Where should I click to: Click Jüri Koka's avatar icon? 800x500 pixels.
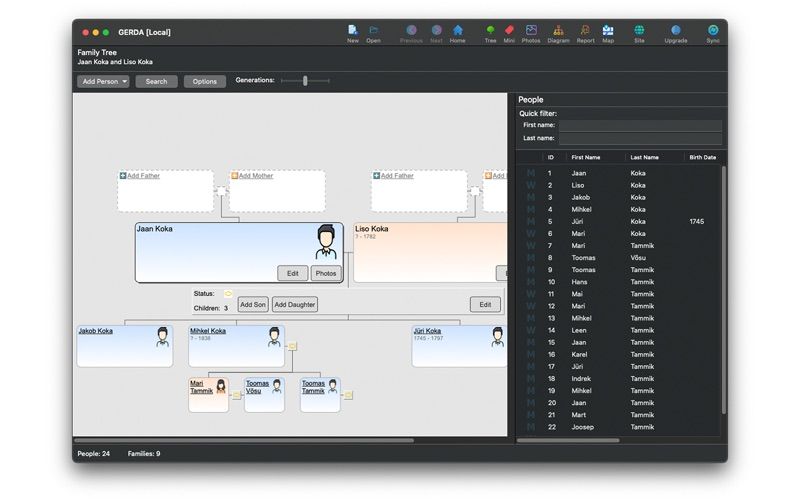(x=497, y=337)
